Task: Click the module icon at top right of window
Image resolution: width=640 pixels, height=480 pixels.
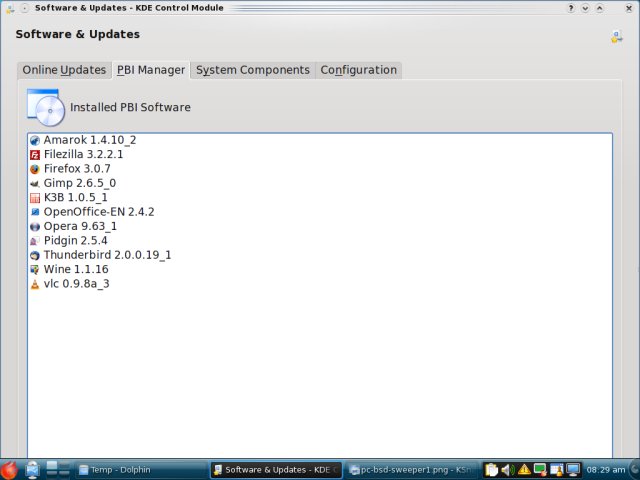Action: point(616,37)
